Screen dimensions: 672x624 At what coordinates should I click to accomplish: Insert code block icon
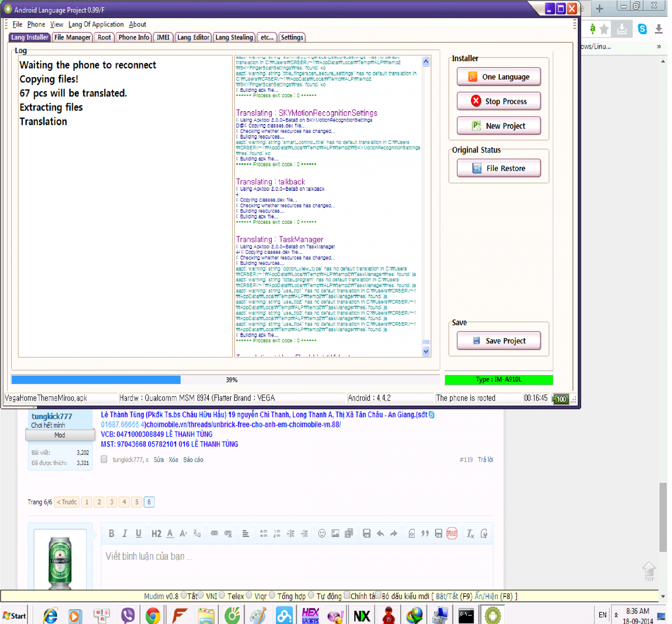click(411, 533)
